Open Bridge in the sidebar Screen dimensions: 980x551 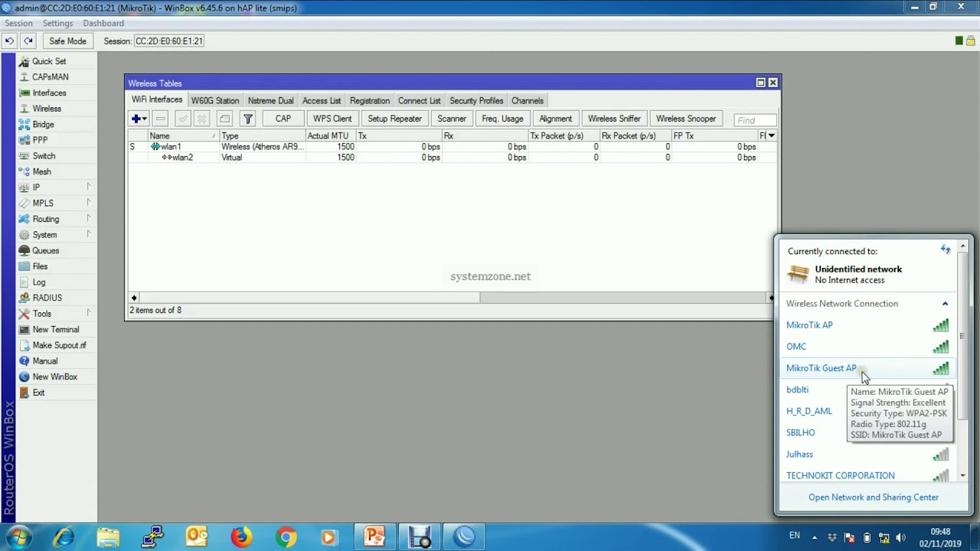coord(43,124)
